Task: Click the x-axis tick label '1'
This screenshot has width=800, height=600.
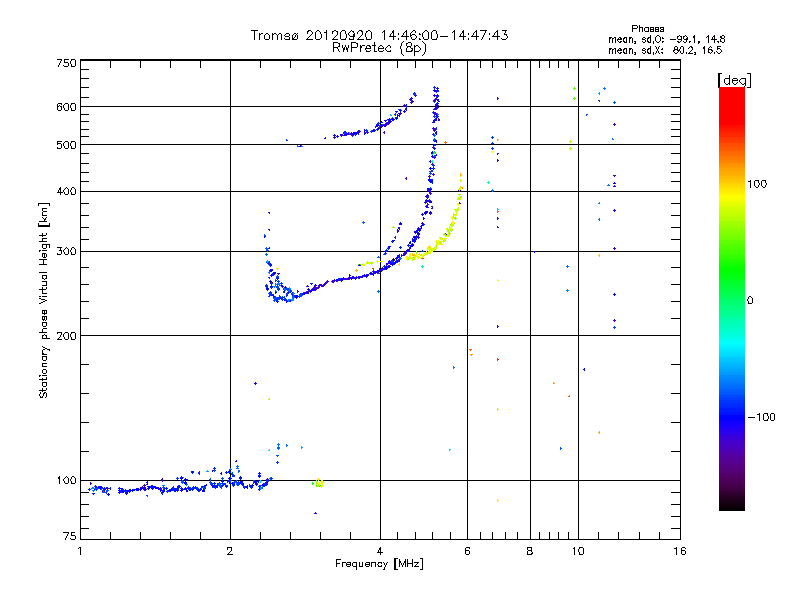Action: pyautogui.click(x=80, y=551)
